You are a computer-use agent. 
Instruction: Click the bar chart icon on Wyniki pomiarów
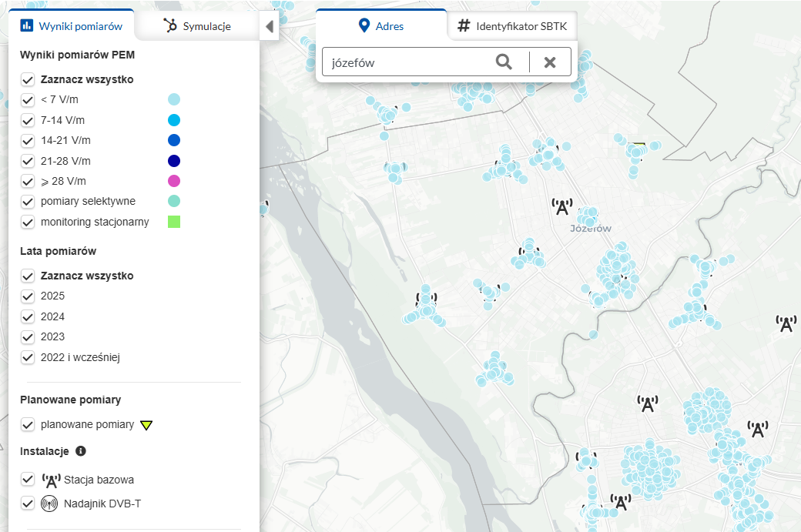26,25
